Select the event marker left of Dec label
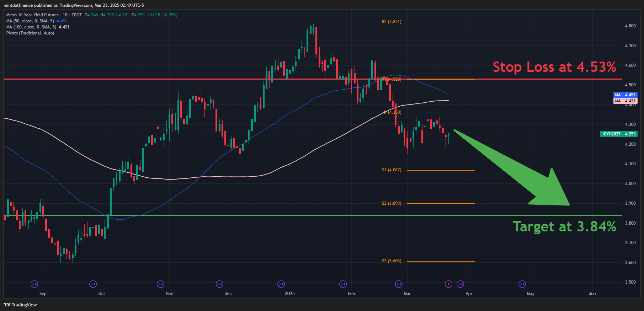Screen dimensions: 644x311 click(x=219, y=284)
